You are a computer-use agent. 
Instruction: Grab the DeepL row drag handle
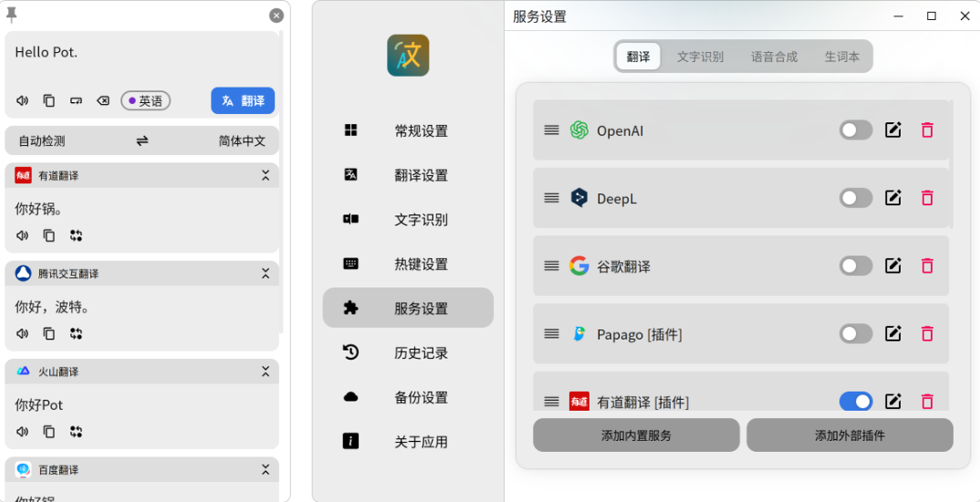point(551,198)
